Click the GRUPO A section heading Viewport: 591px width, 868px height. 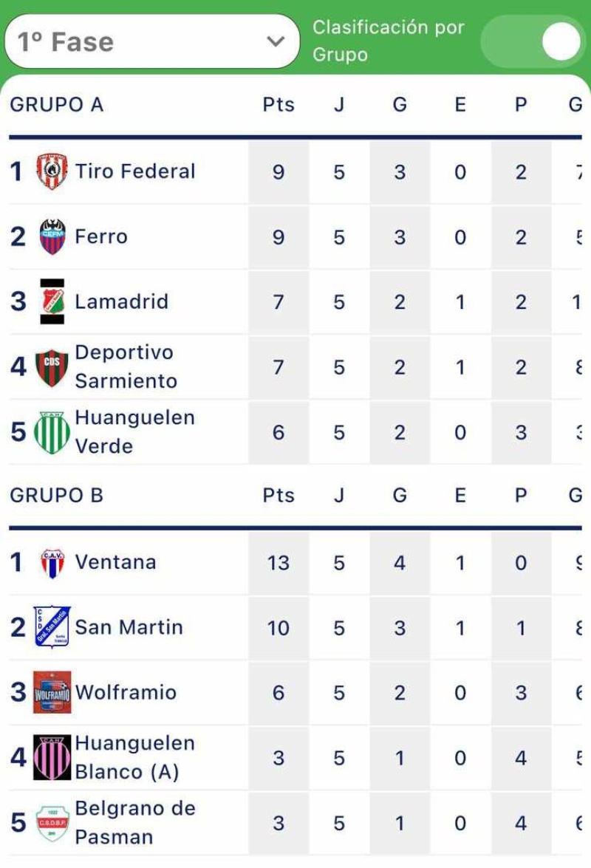pos(56,105)
